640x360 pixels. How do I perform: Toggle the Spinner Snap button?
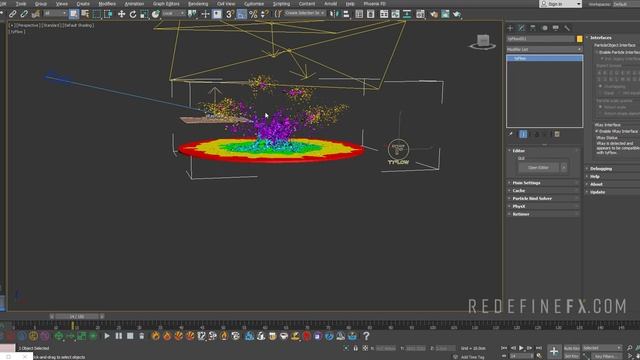264,14
